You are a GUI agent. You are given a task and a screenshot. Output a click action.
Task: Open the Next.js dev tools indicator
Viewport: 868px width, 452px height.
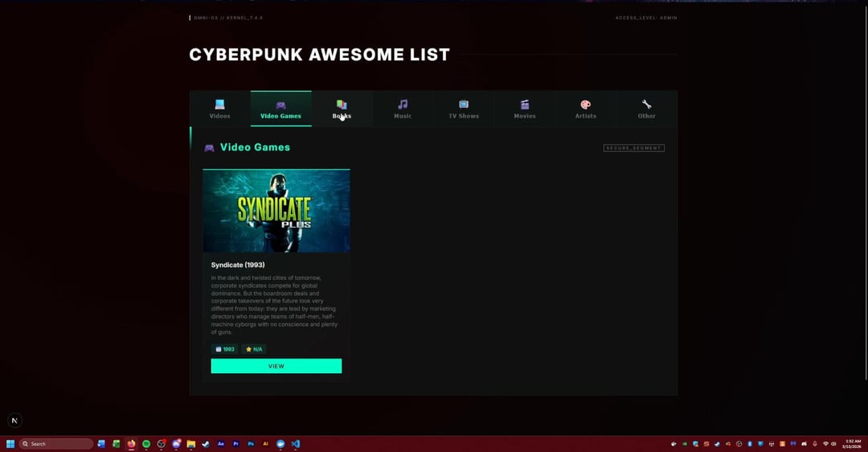14,420
